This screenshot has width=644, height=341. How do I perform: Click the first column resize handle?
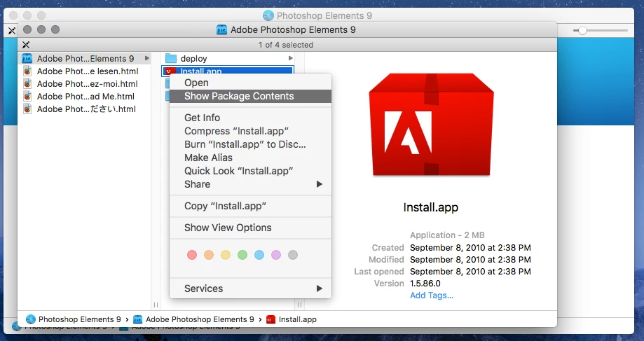tap(156, 305)
